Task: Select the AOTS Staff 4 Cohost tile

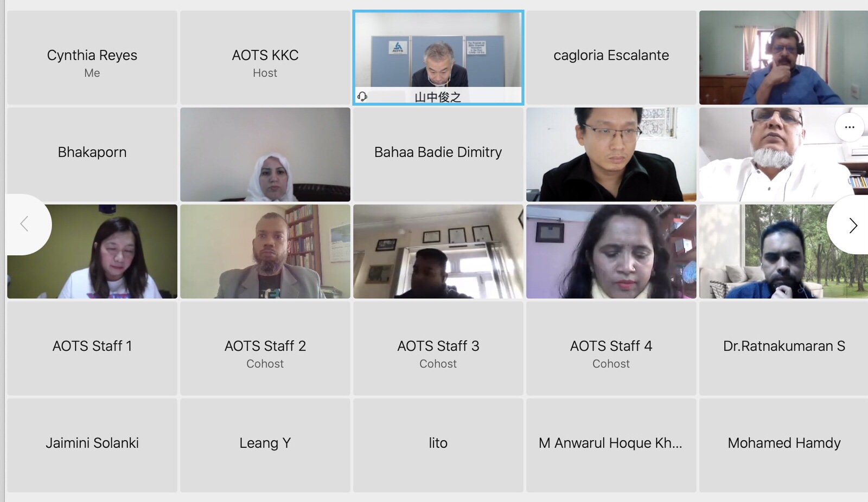Action: [x=611, y=349]
